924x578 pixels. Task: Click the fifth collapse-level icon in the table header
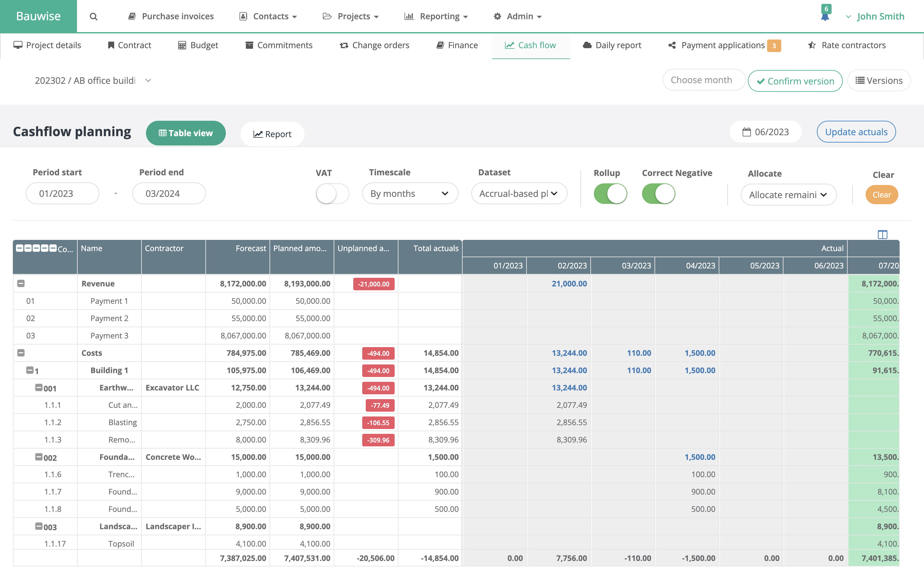coord(53,248)
